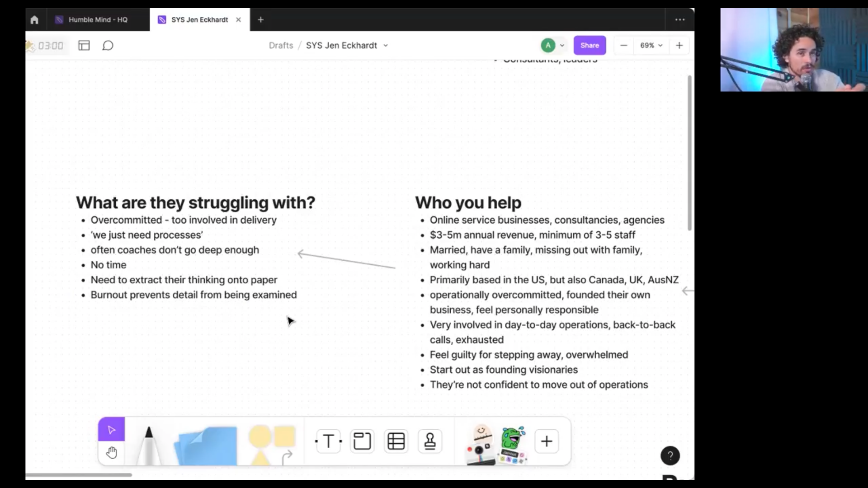868x488 pixels.
Task: Select the text tool
Action: coord(328,441)
